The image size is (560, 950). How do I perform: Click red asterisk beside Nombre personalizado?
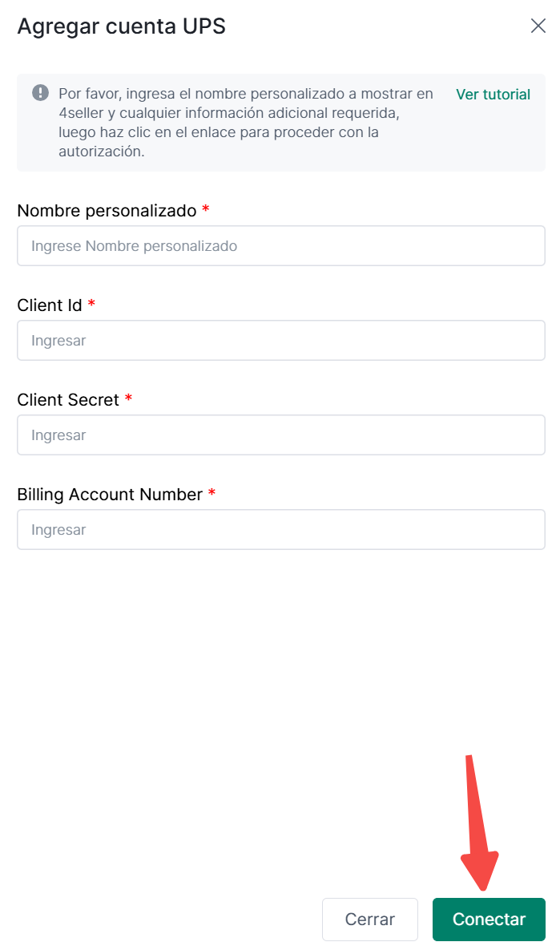(206, 210)
